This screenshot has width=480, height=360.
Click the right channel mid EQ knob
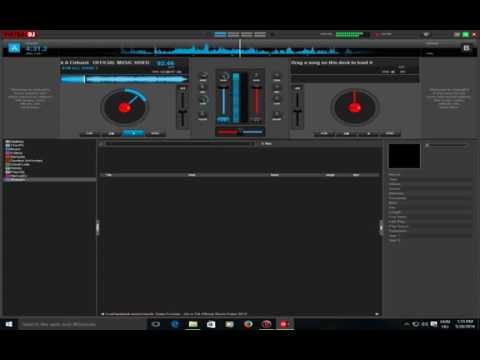[277, 87]
